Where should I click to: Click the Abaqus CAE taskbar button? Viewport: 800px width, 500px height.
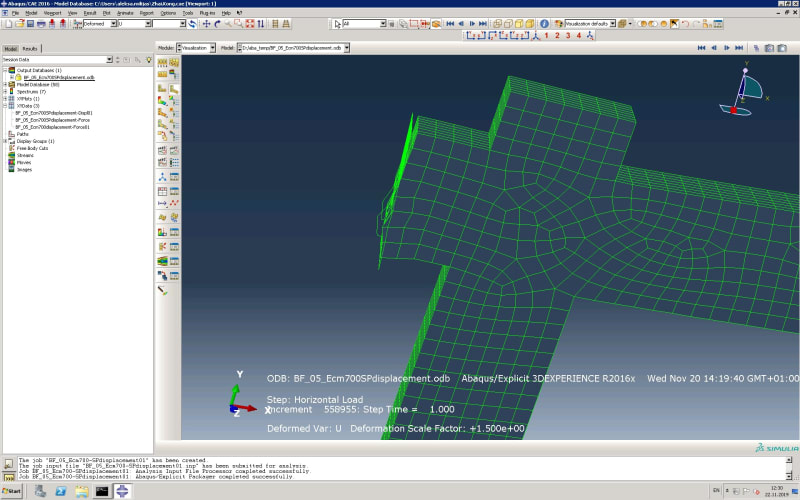[x=122, y=491]
